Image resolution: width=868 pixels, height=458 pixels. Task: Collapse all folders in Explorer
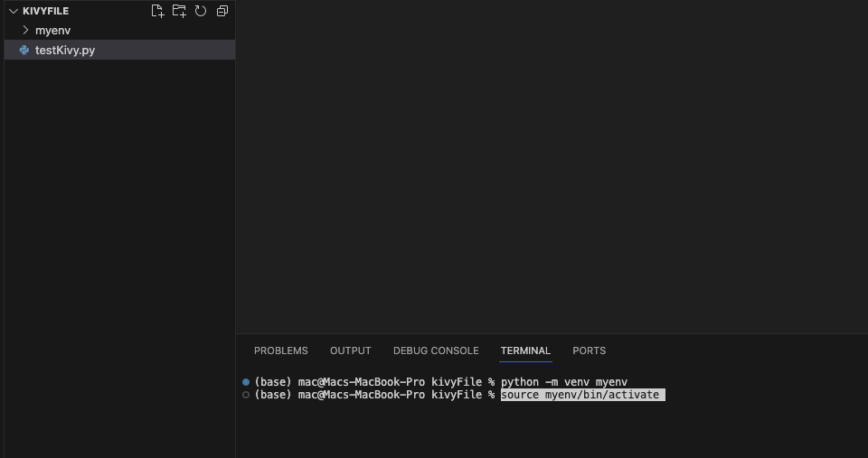[222, 11]
